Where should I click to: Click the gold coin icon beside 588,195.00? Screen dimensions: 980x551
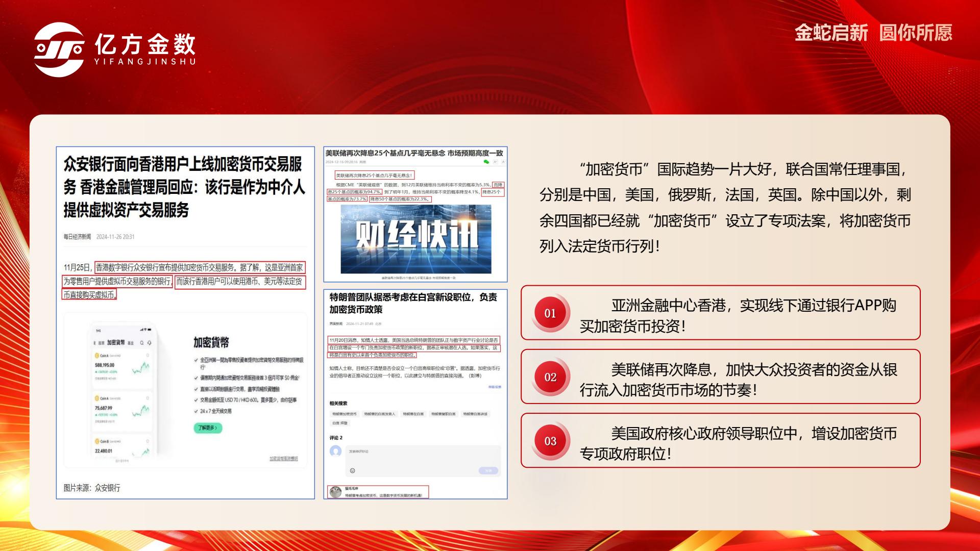97,355
